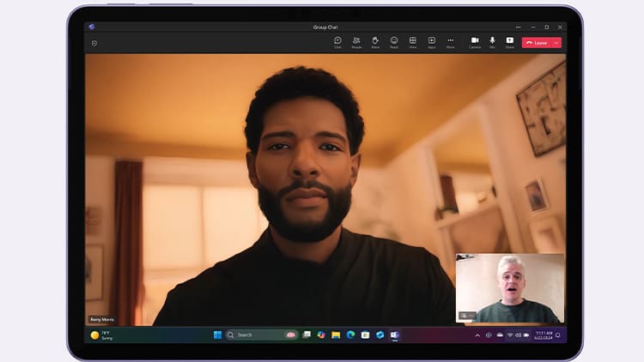Click the shield security icon at top-left

94,43
